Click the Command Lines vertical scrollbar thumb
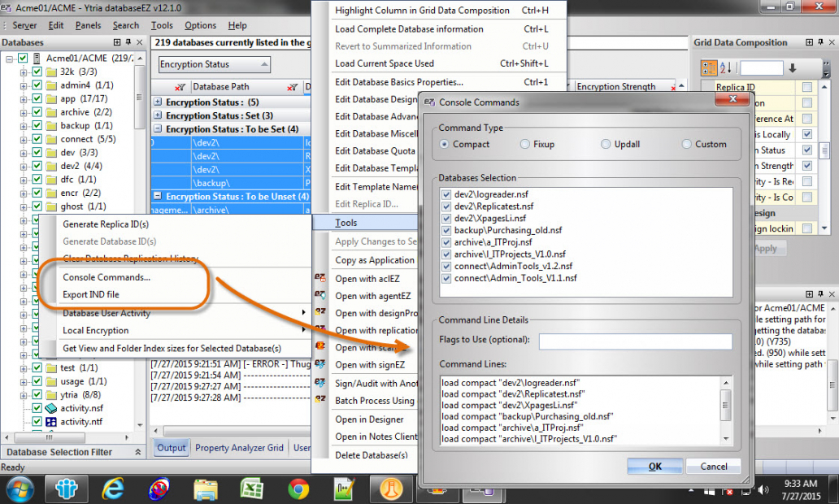Screen dimensions: 839x504 [725, 405]
